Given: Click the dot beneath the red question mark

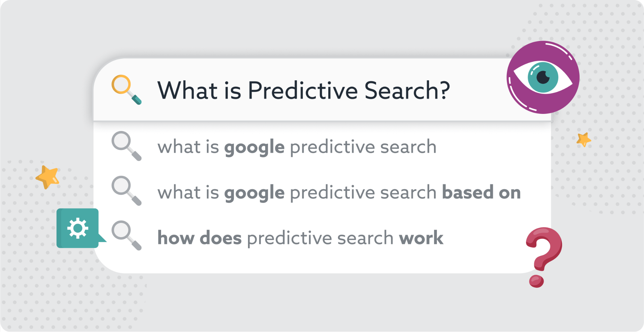Looking at the screenshot, I should pyautogui.click(x=536, y=281).
